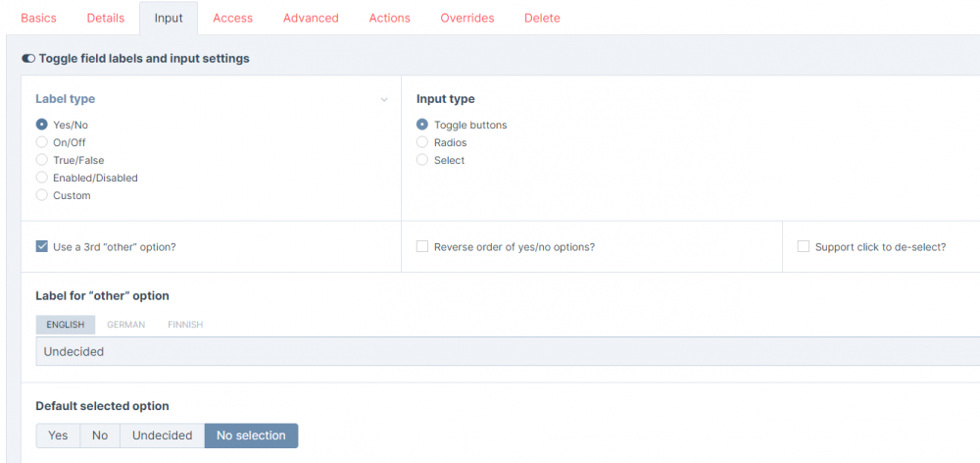Set default selected option to Yes
The height and width of the screenshot is (463, 980).
click(x=58, y=436)
